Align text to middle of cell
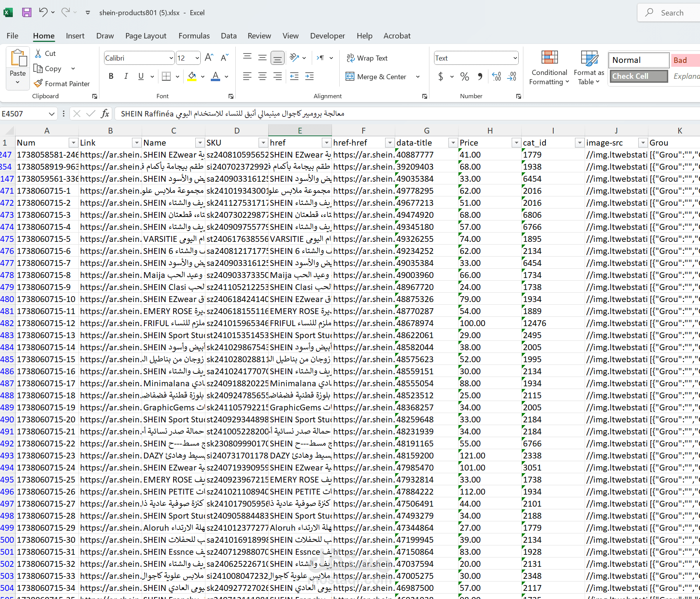700x599 pixels. coord(262,58)
